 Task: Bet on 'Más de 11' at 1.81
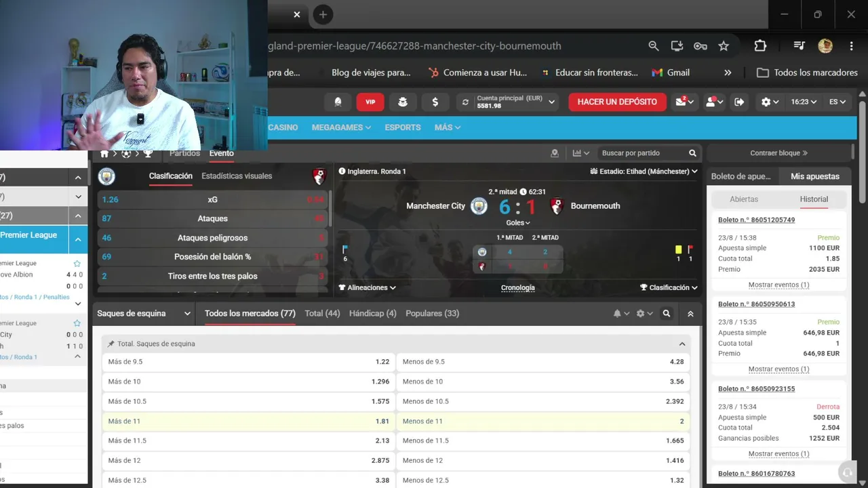click(x=249, y=421)
